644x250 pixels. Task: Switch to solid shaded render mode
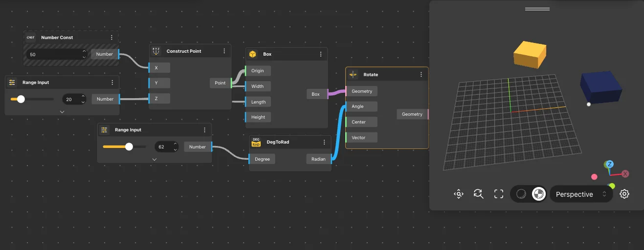coord(538,194)
